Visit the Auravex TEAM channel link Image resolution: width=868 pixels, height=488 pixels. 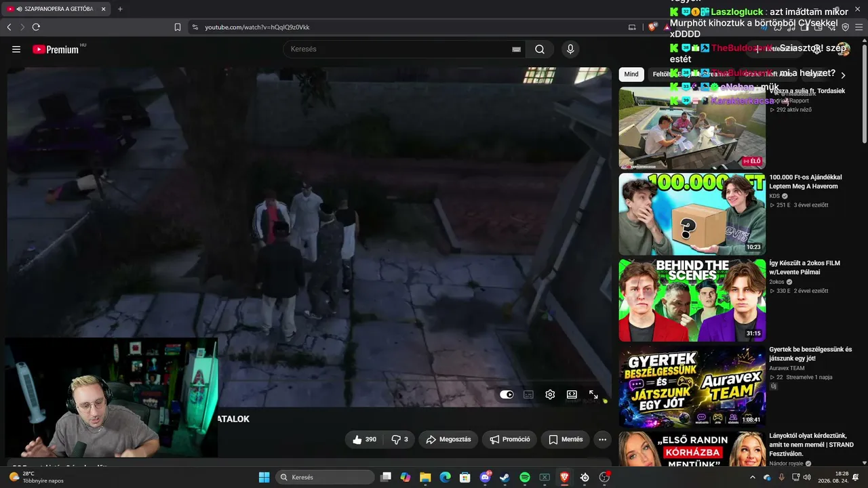(787, 368)
